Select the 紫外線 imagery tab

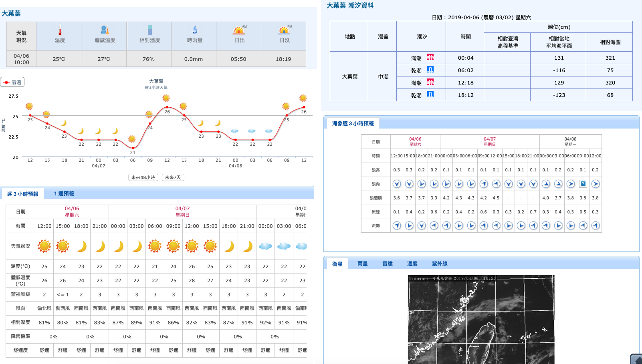pos(440,263)
